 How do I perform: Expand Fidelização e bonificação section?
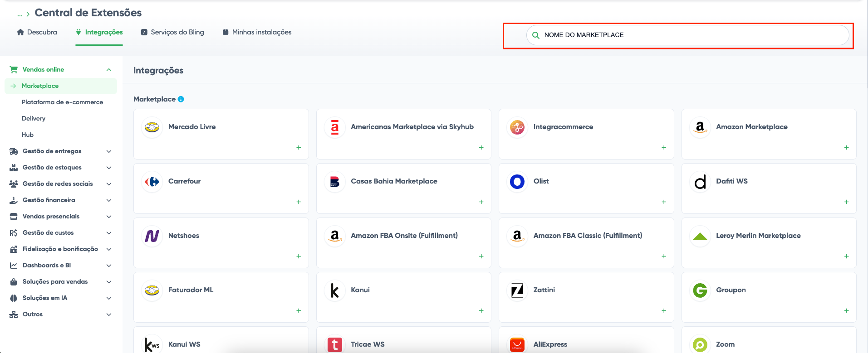[109, 249]
